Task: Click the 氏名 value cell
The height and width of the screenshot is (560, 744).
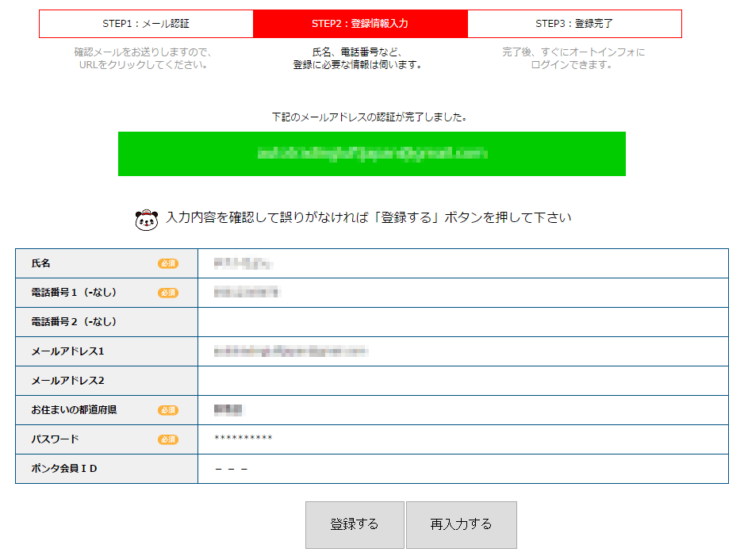Action: pyautogui.click(x=462, y=263)
